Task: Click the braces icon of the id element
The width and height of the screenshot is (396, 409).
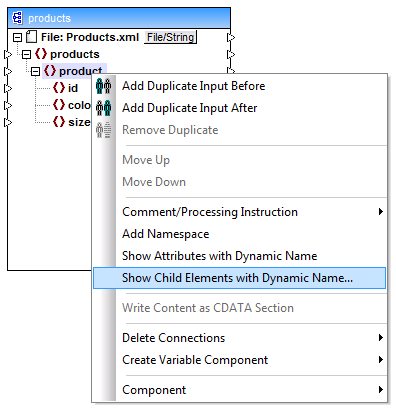Action: [59, 88]
